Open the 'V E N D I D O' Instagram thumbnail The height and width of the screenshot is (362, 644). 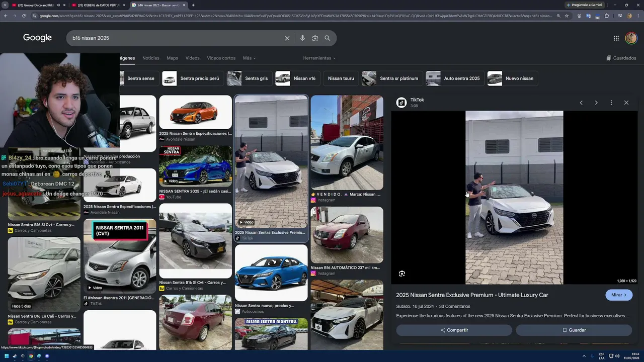pos(347,142)
